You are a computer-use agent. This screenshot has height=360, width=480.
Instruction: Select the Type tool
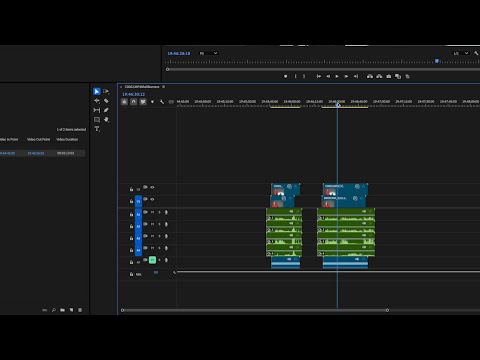point(97,129)
